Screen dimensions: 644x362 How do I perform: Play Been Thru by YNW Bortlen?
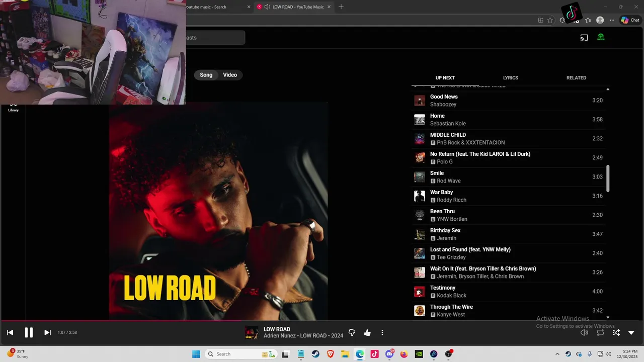pyautogui.click(x=509, y=215)
